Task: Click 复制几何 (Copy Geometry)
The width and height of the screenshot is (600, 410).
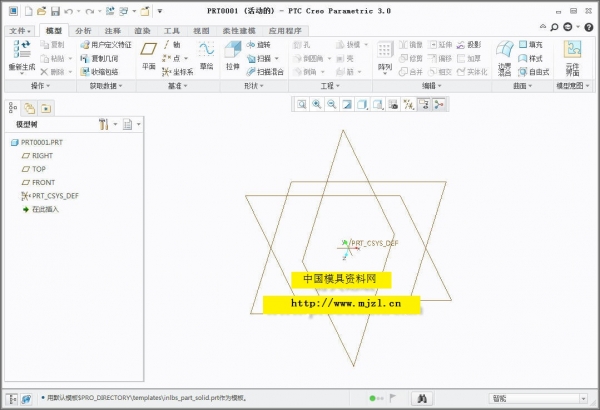Action: pos(99,58)
